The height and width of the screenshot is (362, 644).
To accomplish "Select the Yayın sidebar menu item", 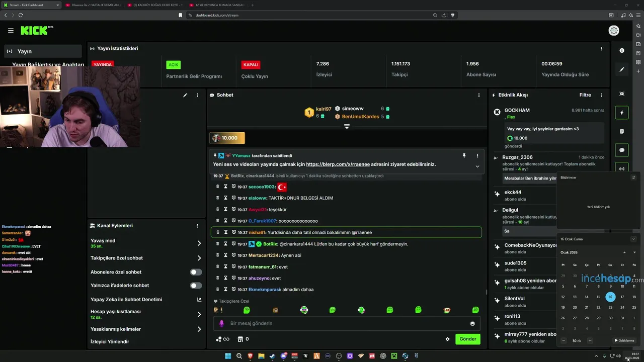I will click(43, 51).
